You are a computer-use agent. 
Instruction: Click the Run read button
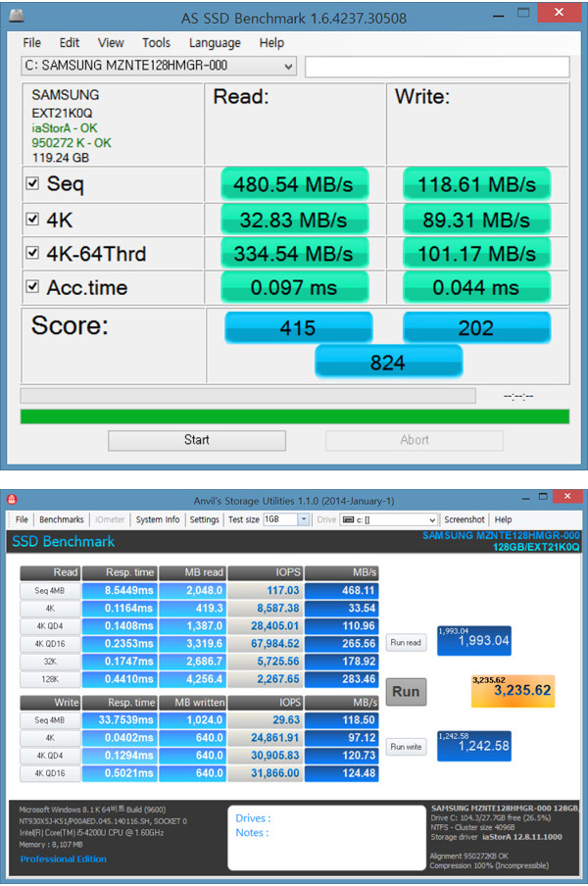click(406, 643)
